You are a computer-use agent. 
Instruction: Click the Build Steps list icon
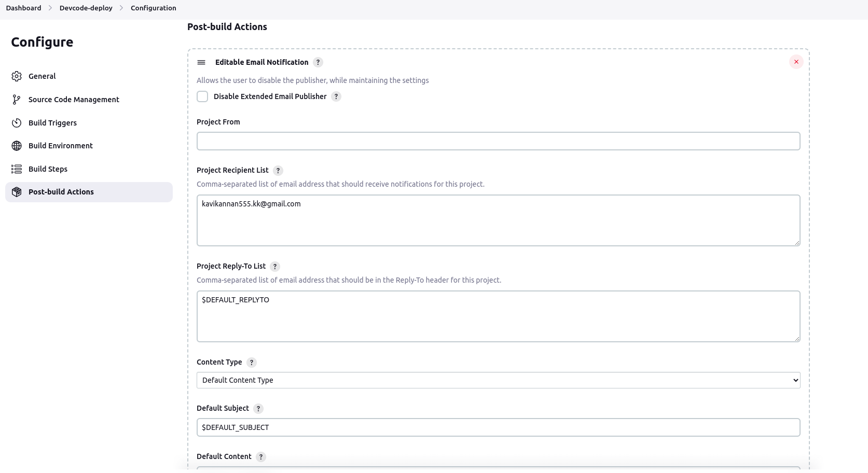pyautogui.click(x=17, y=169)
